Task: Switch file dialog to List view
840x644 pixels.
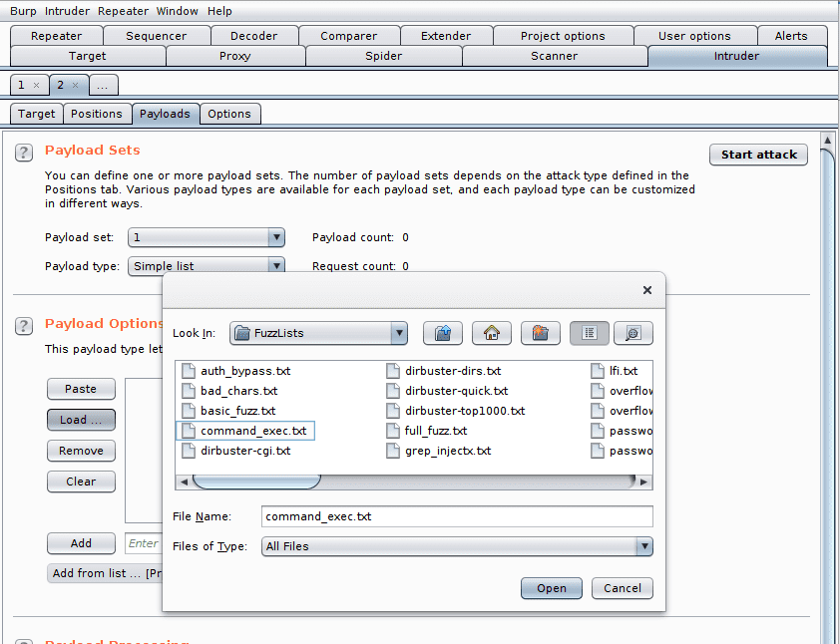Action: (589, 333)
